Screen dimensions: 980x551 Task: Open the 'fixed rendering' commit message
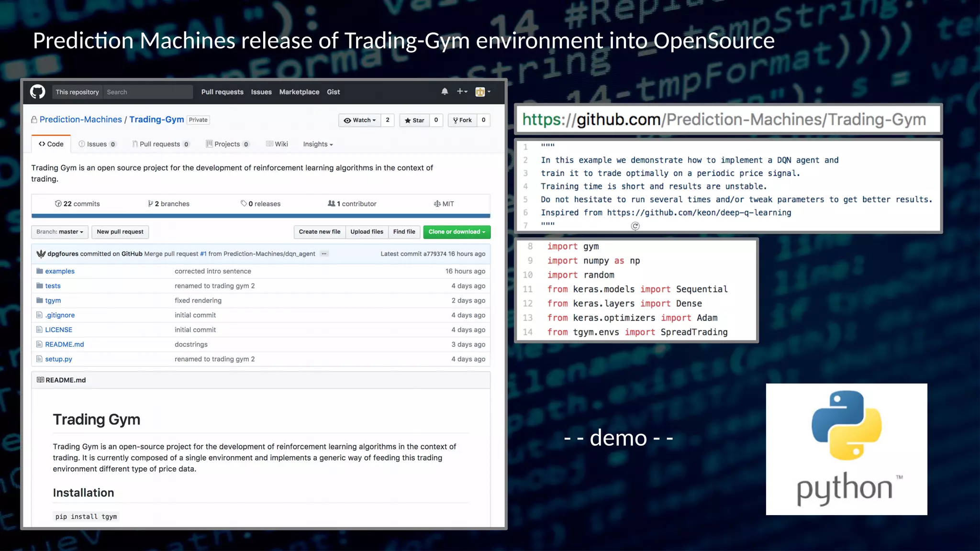point(198,300)
